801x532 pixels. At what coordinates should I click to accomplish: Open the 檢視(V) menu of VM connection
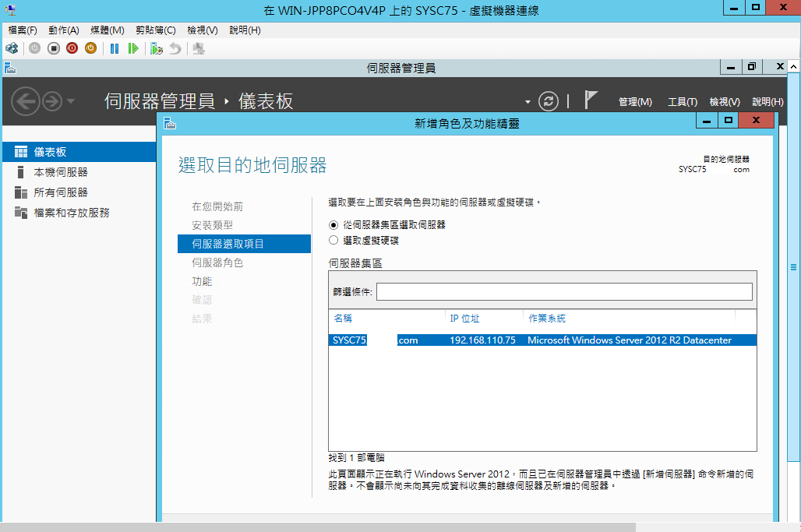click(203, 30)
